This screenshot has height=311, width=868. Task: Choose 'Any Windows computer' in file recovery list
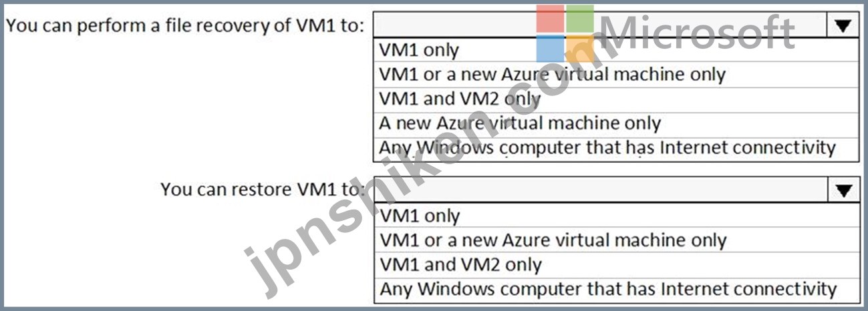click(x=607, y=147)
